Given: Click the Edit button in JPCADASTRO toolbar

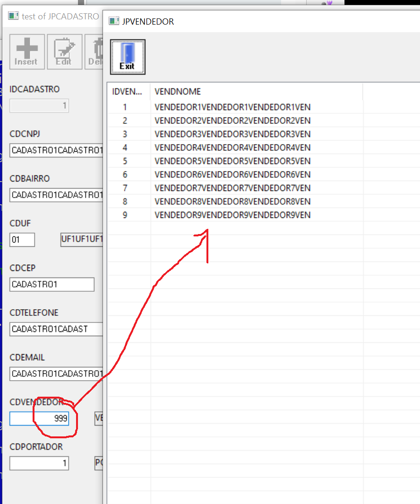Looking at the screenshot, I should tap(65, 52).
